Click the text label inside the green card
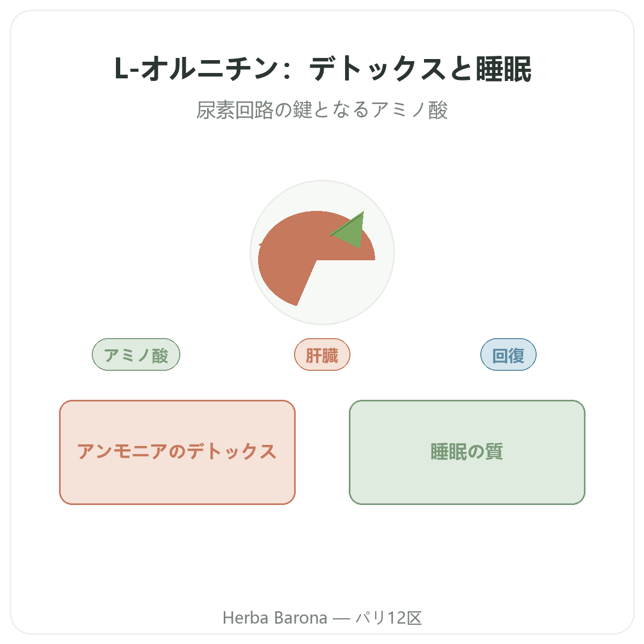The image size is (644, 644). point(467,452)
